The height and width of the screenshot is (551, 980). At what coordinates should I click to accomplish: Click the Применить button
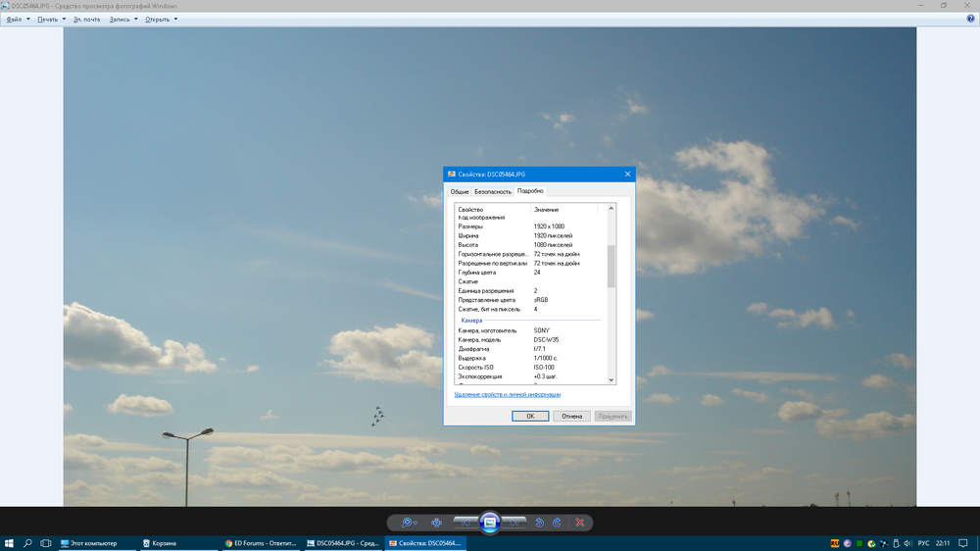point(612,416)
